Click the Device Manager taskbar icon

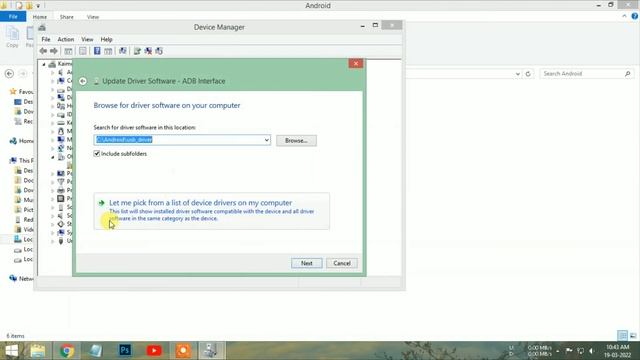coord(211,351)
